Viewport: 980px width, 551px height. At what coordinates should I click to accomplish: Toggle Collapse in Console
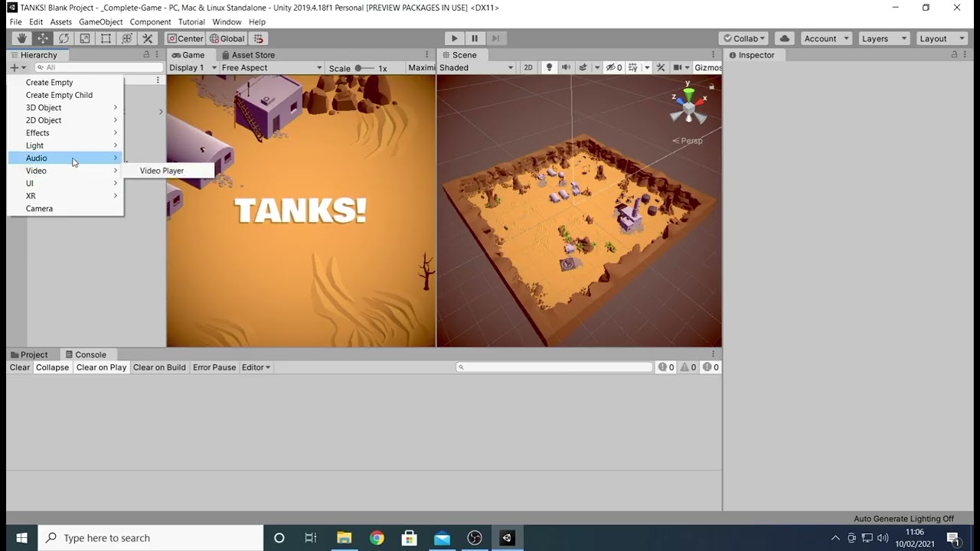[52, 367]
